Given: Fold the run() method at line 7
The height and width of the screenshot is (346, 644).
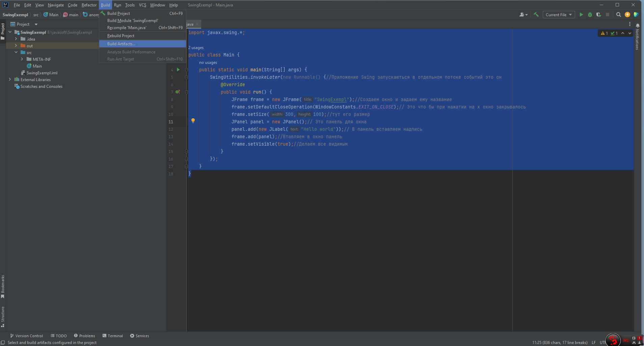Looking at the screenshot, I should coord(186,92).
